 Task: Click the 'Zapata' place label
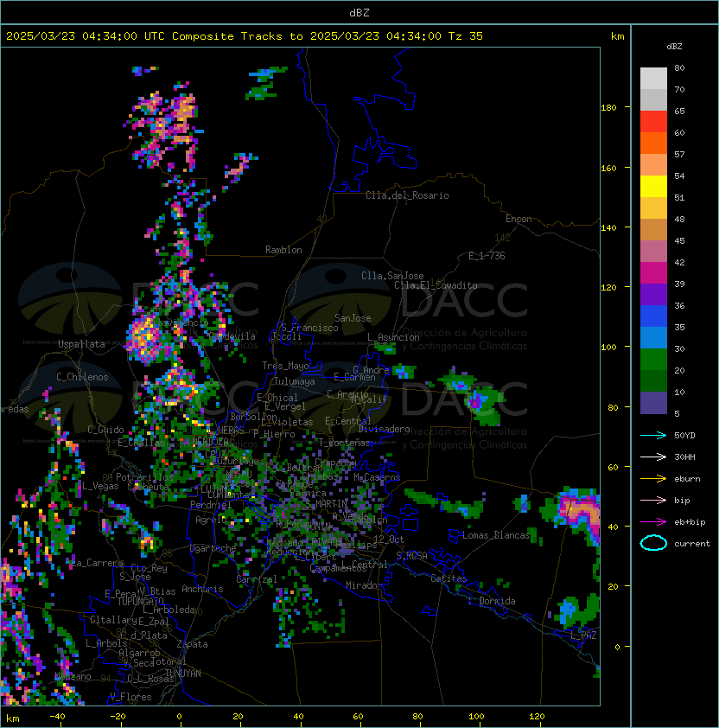click(192, 644)
